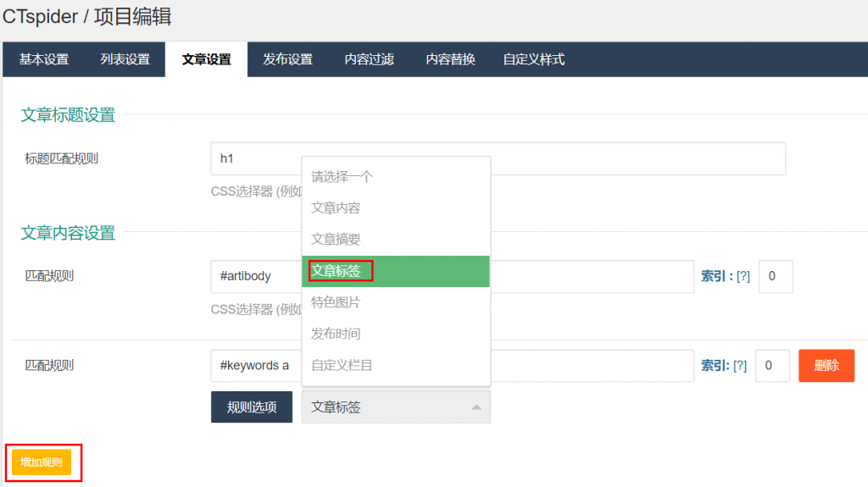Image resolution: width=868 pixels, height=487 pixels.
Task: Choose 文章摘要 option in the list
Action: click(396, 240)
